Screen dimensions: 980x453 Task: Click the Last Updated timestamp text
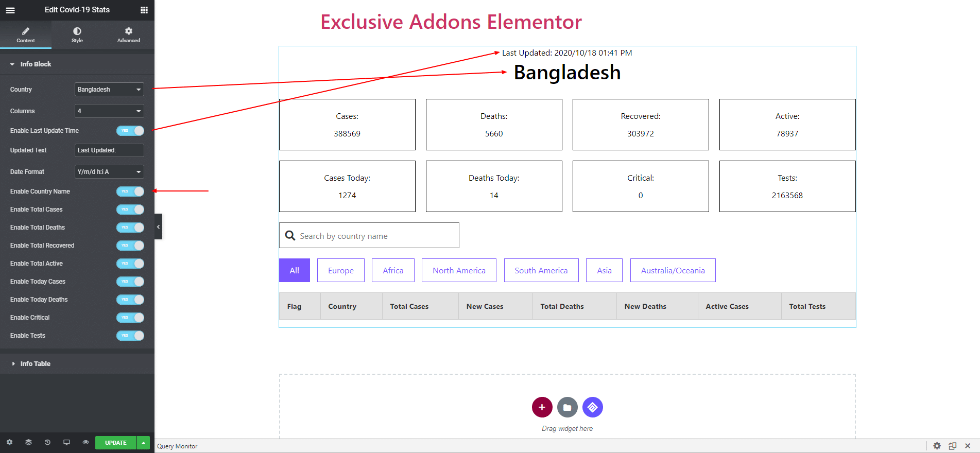tap(567, 53)
